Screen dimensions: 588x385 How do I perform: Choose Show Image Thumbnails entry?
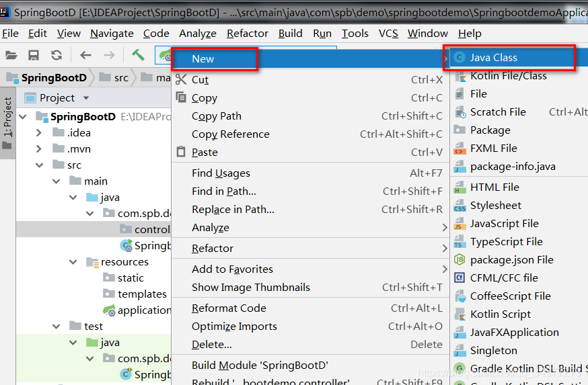coord(311,288)
